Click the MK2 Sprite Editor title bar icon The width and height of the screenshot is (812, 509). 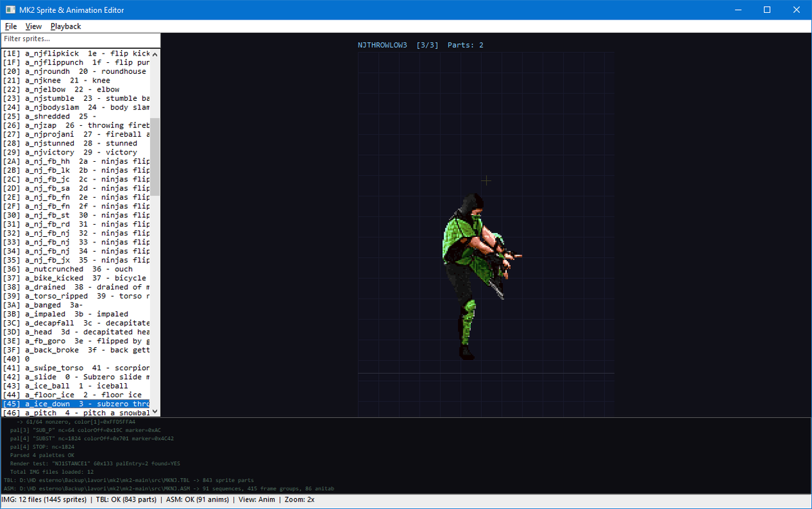click(x=11, y=10)
